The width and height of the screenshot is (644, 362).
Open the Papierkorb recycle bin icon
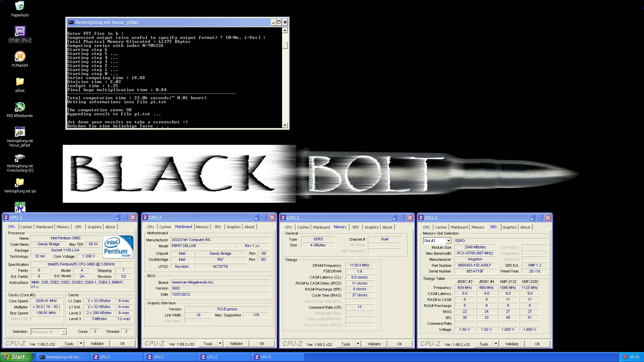(x=20, y=6)
